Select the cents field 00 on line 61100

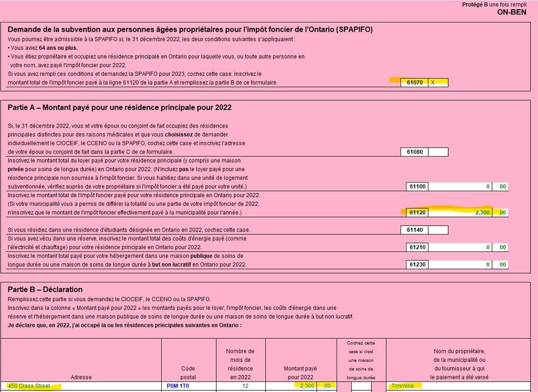(x=500, y=186)
